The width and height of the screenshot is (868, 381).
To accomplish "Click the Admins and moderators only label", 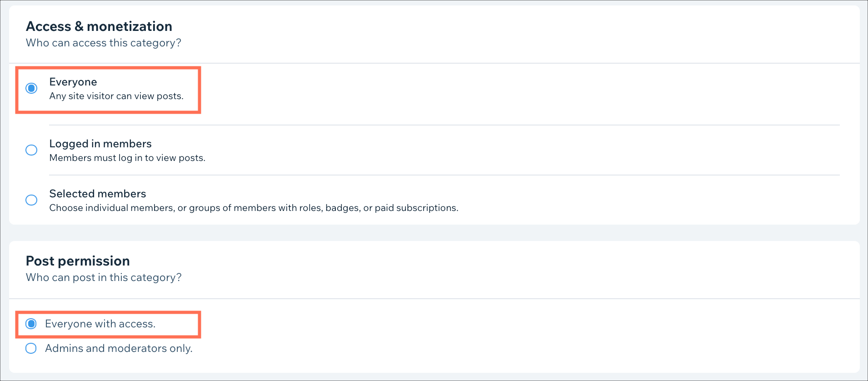I will 119,348.
